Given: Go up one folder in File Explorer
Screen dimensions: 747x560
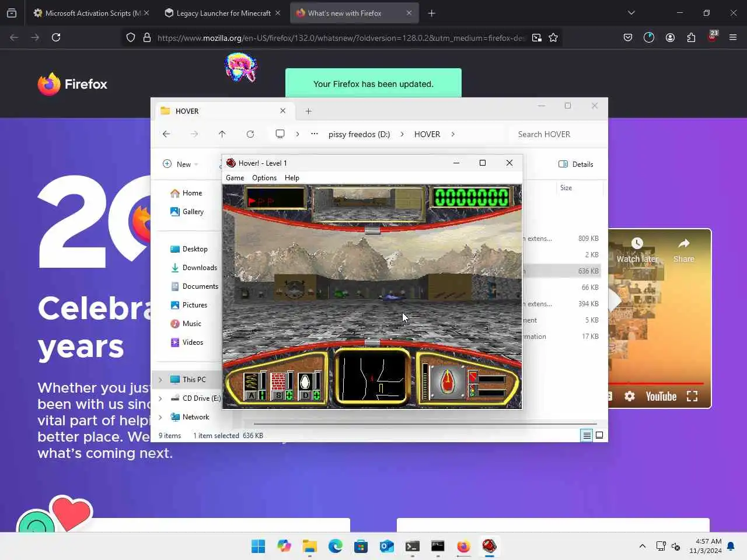Looking at the screenshot, I should click(222, 134).
